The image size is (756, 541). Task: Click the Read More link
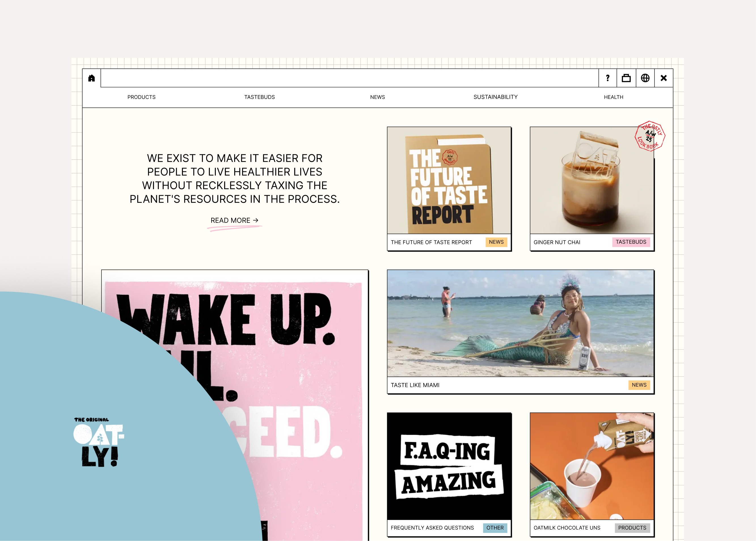pos(234,220)
